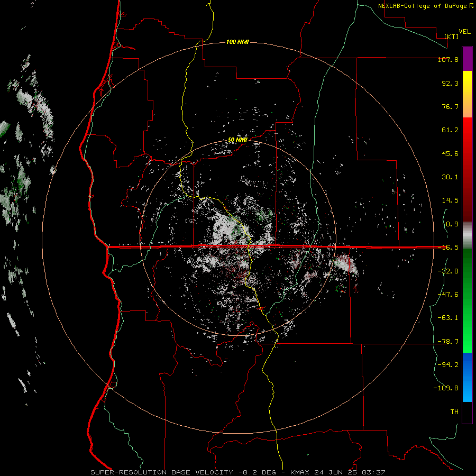Screen dimensions: 476x476
Task: Select the -0.9 scale value
Action: click(450, 224)
